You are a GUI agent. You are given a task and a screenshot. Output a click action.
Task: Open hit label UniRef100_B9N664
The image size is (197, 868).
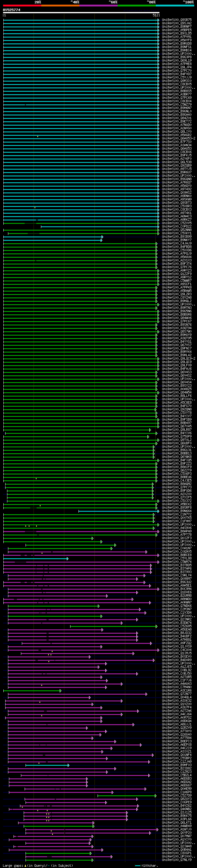click(177, 511)
